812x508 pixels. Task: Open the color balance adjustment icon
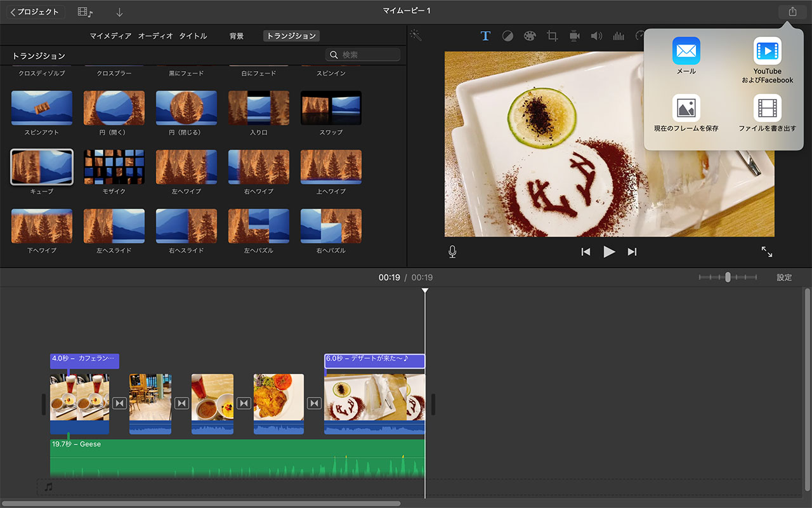[x=507, y=36]
